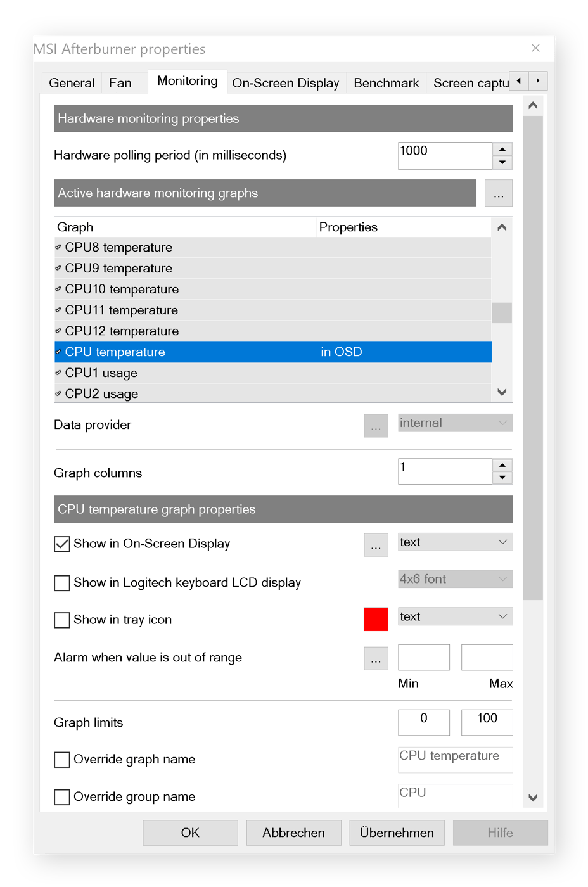Open alarm range settings via ellipsis button

pos(376,658)
